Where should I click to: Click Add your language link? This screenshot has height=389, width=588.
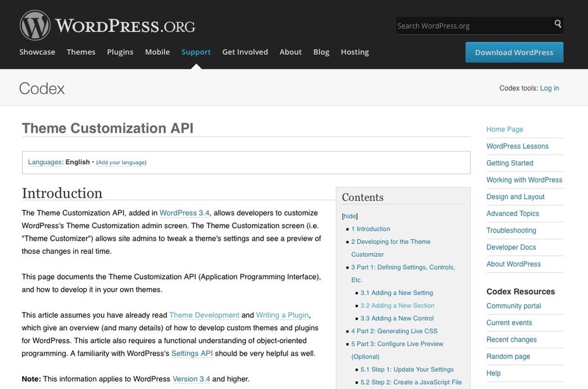(x=121, y=162)
